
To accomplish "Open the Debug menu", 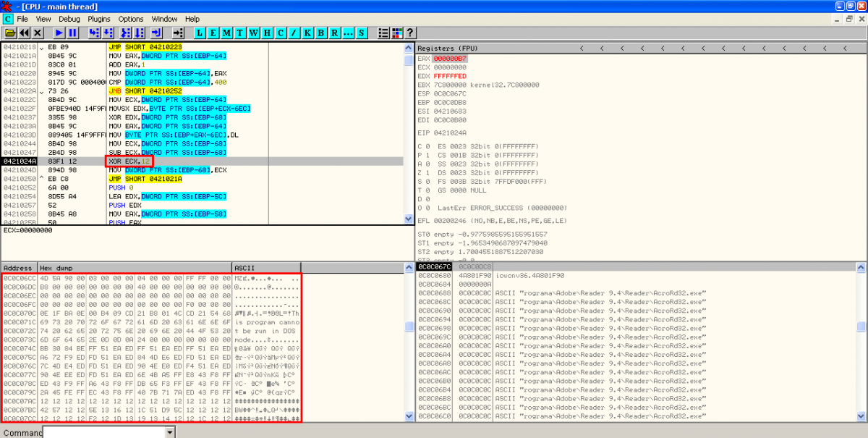I will 69,19.
